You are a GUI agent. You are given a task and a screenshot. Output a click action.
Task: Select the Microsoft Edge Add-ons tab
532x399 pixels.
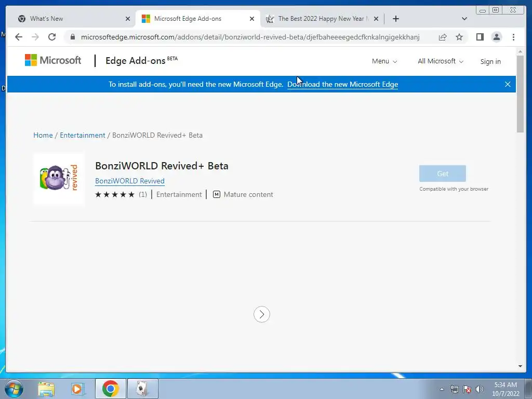(x=197, y=19)
